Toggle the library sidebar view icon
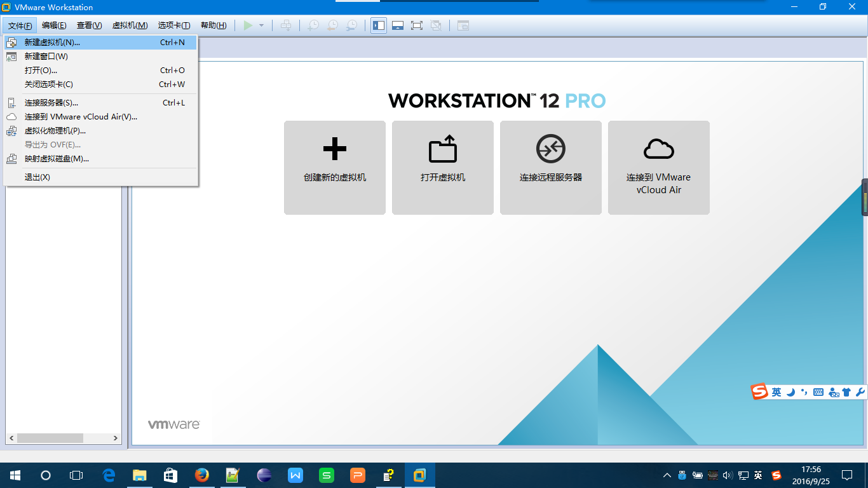868x488 pixels. coord(379,25)
